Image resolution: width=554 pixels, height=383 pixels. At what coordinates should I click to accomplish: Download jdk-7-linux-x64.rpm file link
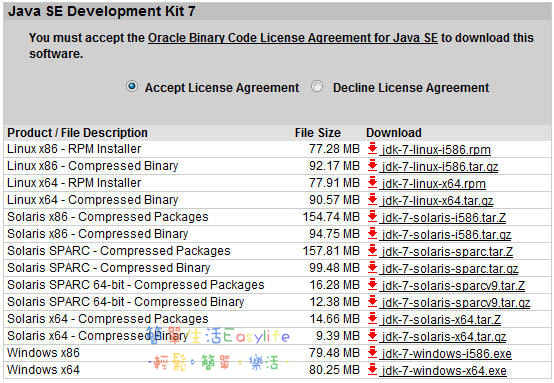[x=434, y=184]
